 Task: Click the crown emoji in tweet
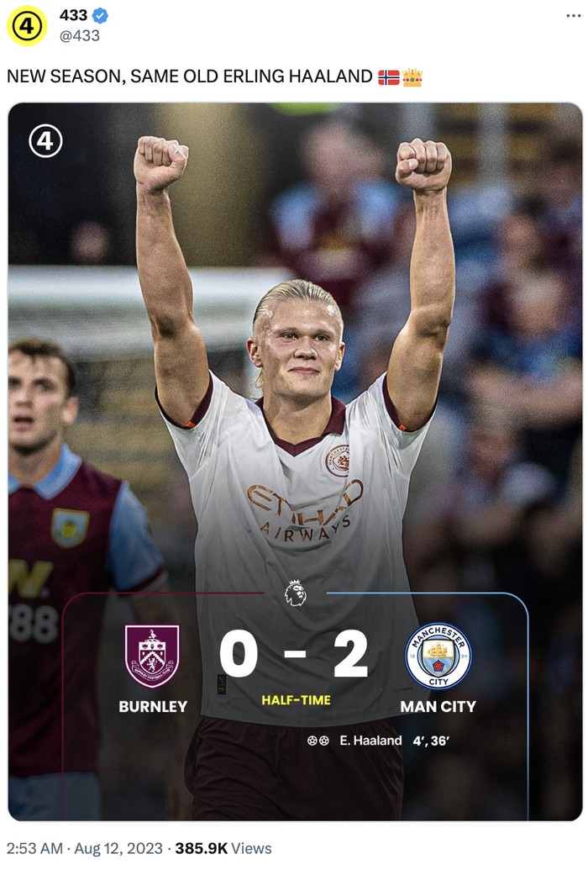coord(412,77)
